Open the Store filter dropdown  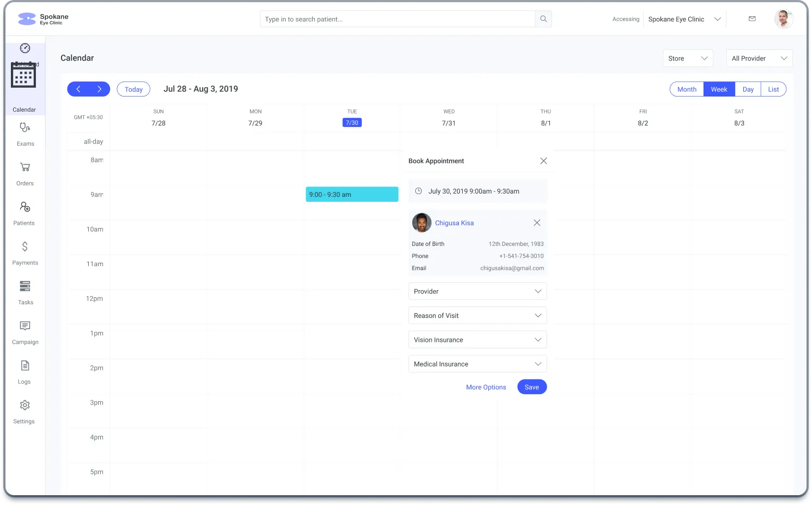[x=688, y=58]
